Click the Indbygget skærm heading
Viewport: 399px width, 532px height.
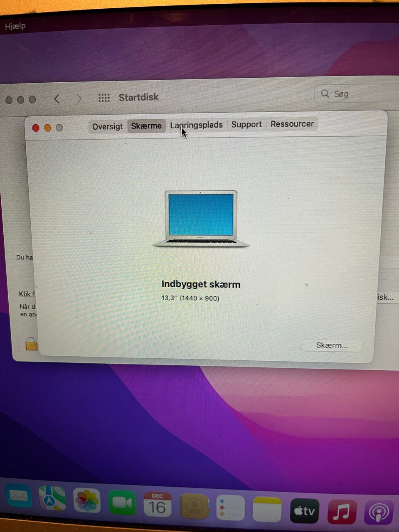pyautogui.click(x=201, y=284)
